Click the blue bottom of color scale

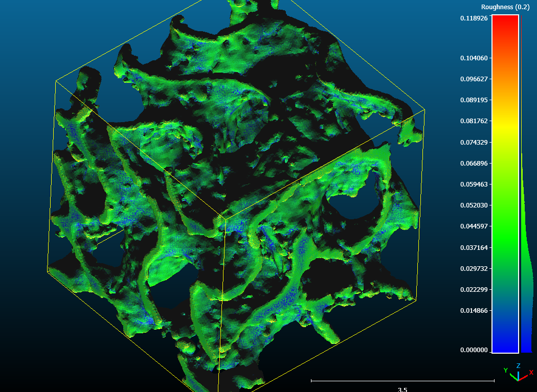click(505, 342)
